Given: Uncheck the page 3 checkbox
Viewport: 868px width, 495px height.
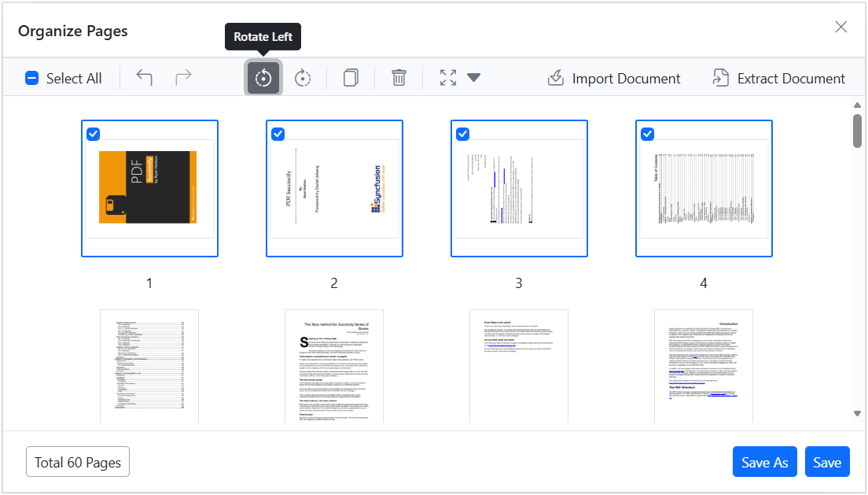Looking at the screenshot, I should (463, 134).
